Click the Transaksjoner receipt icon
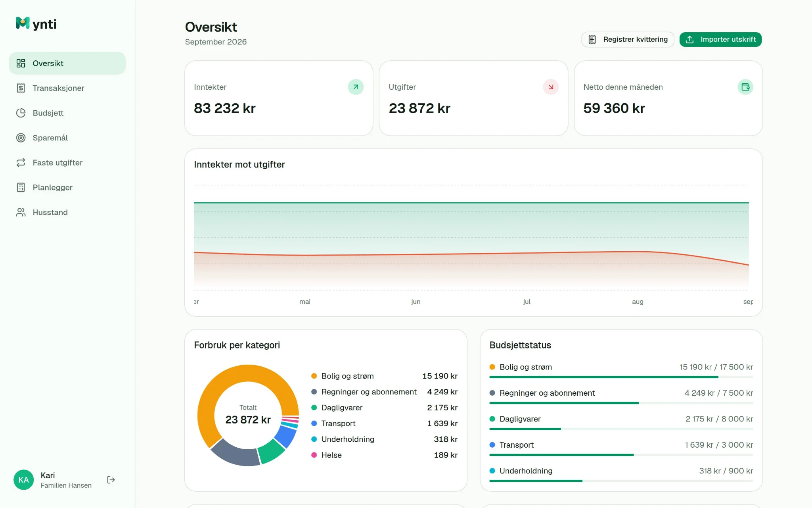 click(21, 88)
